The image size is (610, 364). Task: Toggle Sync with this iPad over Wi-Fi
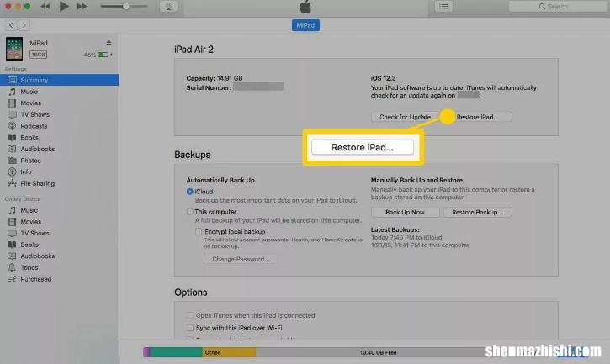click(x=190, y=328)
